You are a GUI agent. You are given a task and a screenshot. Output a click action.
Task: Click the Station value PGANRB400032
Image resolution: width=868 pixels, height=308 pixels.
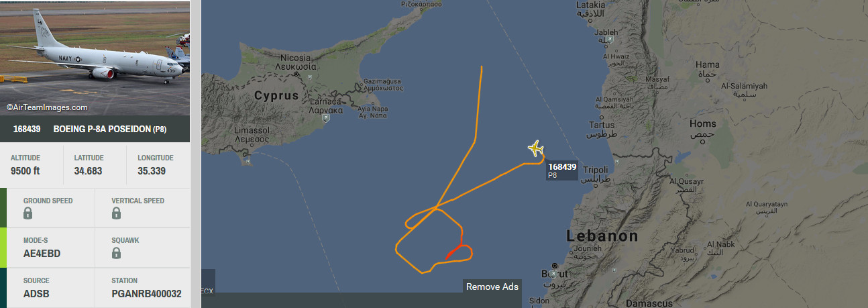click(x=146, y=293)
